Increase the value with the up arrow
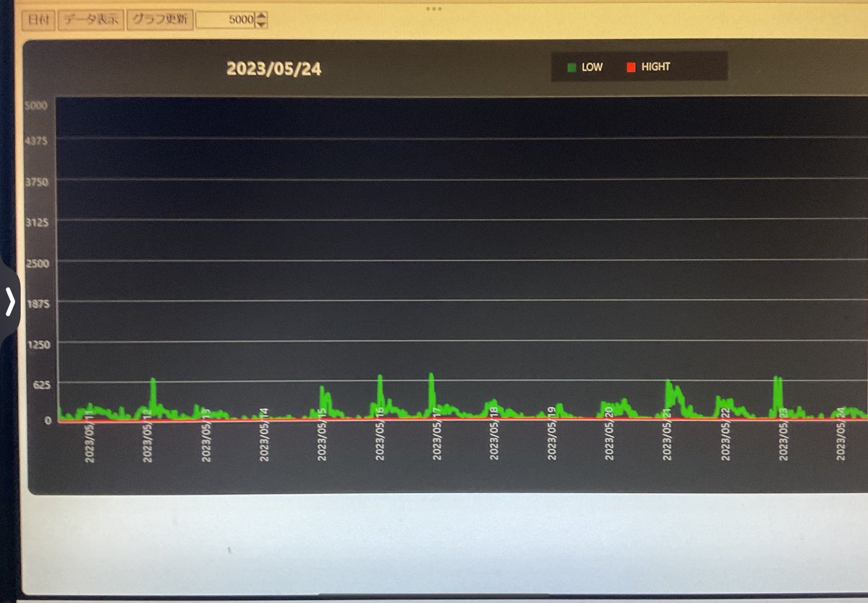This screenshot has height=603, width=868. (x=262, y=16)
